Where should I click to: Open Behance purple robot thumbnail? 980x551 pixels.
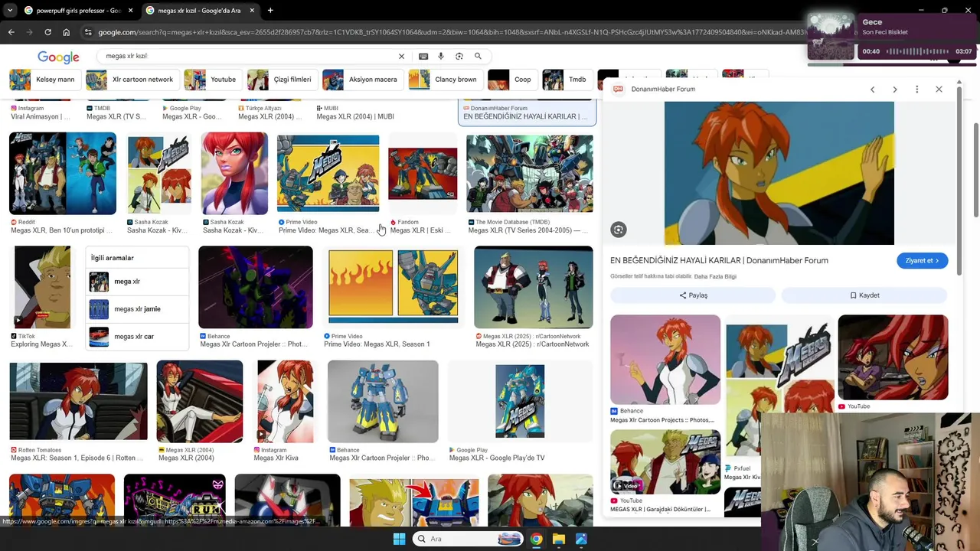coord(256,287)
